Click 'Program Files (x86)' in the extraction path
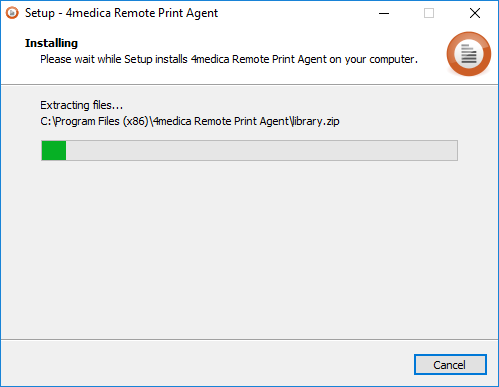Screen dimensions: 499x387 tap(102, 121)
